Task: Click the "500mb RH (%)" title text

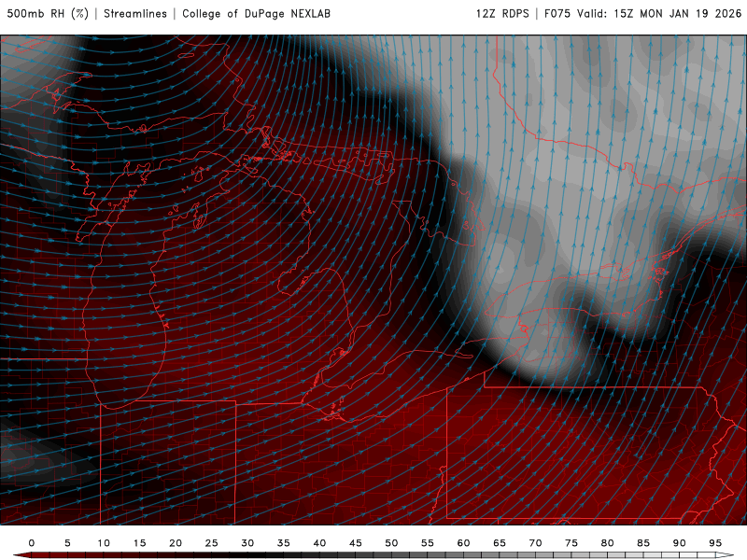Action: click(x=48, y=13)
